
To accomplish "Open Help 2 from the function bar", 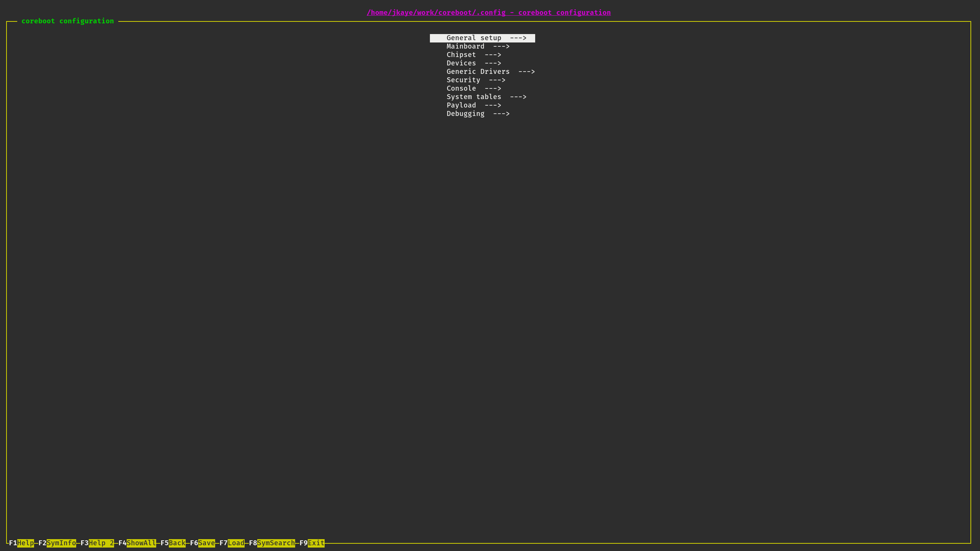I will [97, 543].
